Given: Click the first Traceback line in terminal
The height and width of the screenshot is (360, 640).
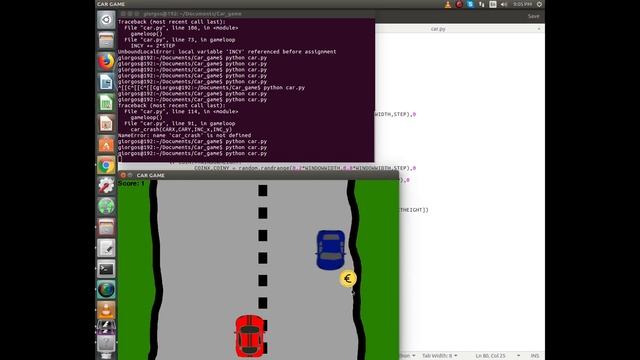Looking at the screenshot, I should 171,22.
